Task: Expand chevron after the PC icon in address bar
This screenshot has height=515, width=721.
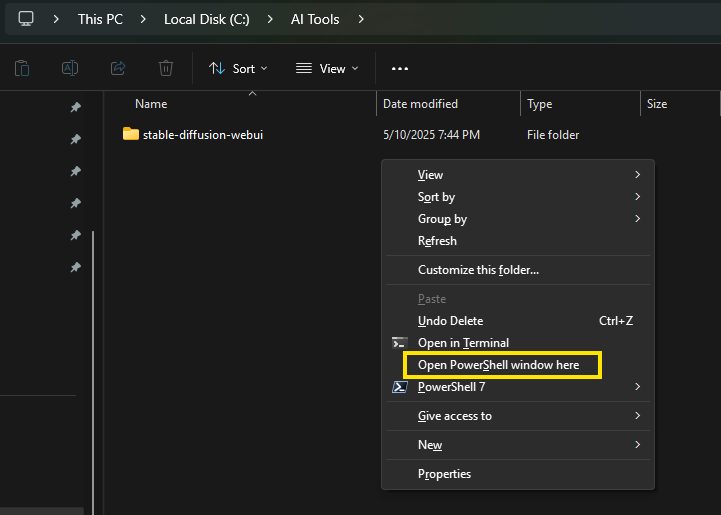Action: pyautogui.click(x=56, y=19)
